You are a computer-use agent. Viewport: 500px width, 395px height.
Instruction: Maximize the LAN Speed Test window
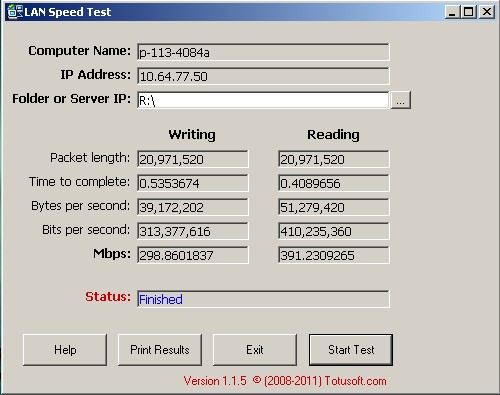tap(469, 12)
